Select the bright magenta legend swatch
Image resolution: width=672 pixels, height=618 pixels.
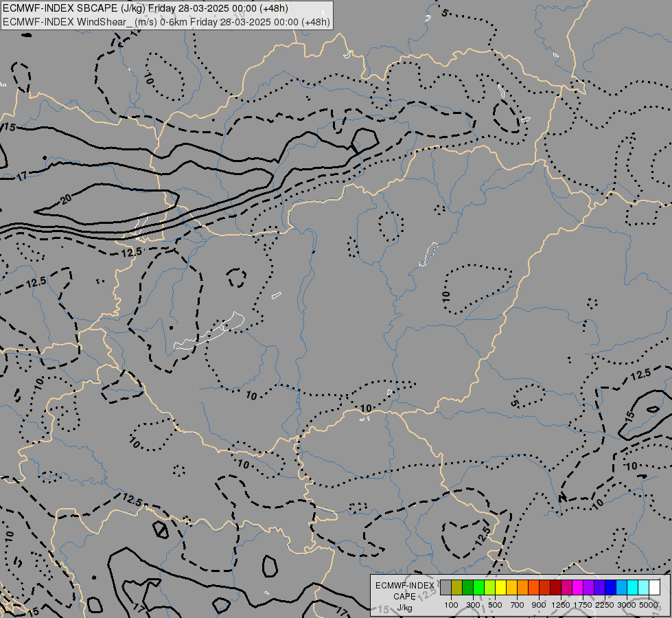(x=578, y=587)
